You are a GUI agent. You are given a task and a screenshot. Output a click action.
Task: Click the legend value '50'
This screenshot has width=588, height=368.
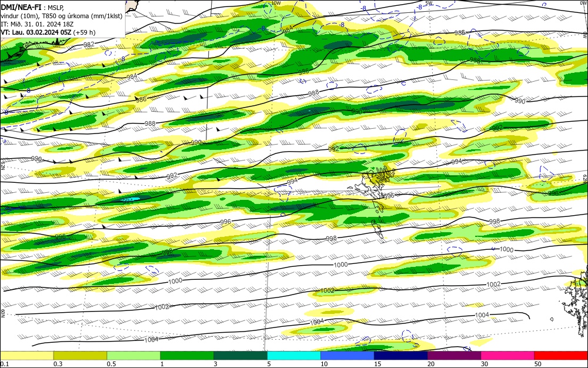[538, 364]
